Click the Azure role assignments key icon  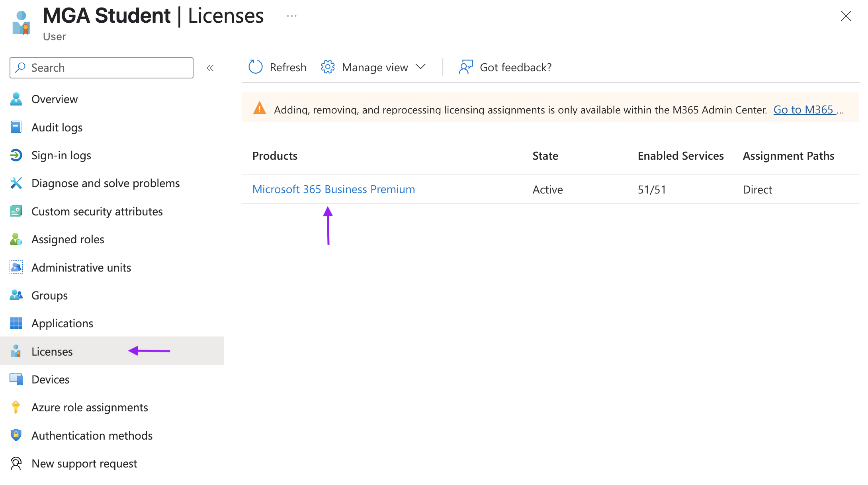(16, 407)
